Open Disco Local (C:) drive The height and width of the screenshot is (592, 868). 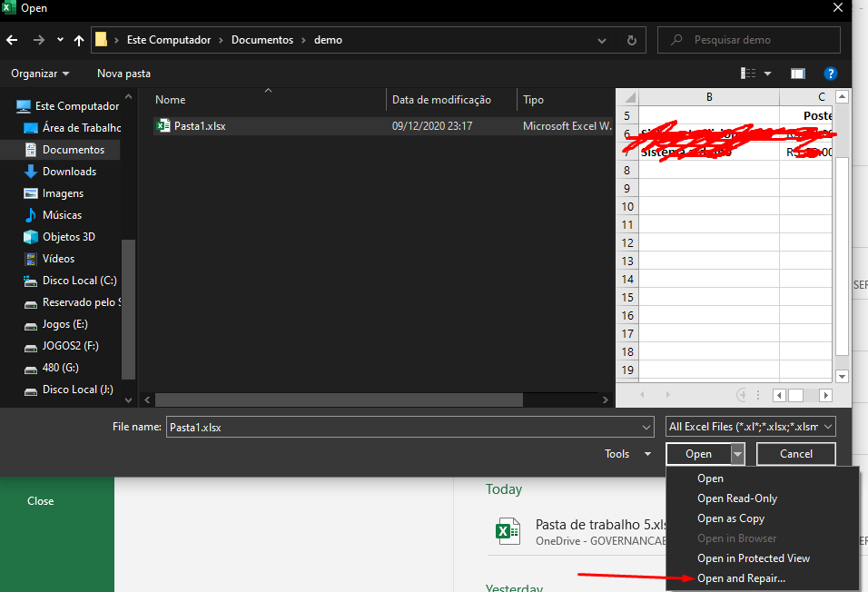70,281
